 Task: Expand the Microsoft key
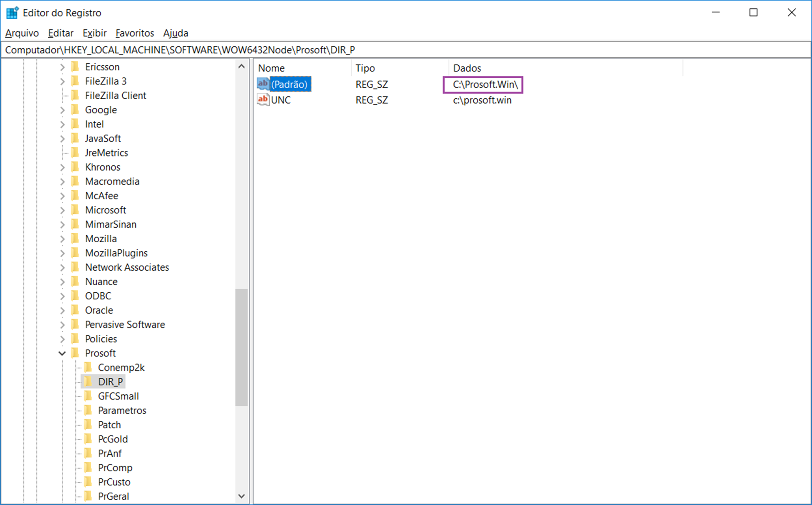click(62, 210)
